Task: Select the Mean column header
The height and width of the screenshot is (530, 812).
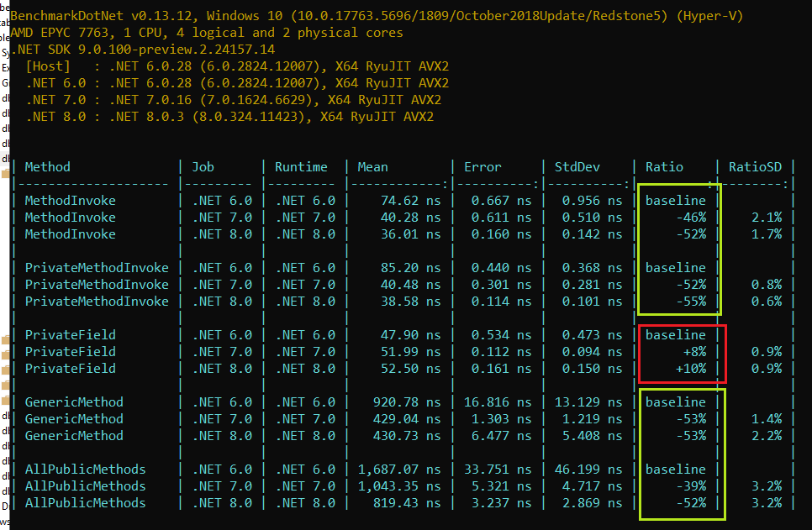Action: point(372,166)
